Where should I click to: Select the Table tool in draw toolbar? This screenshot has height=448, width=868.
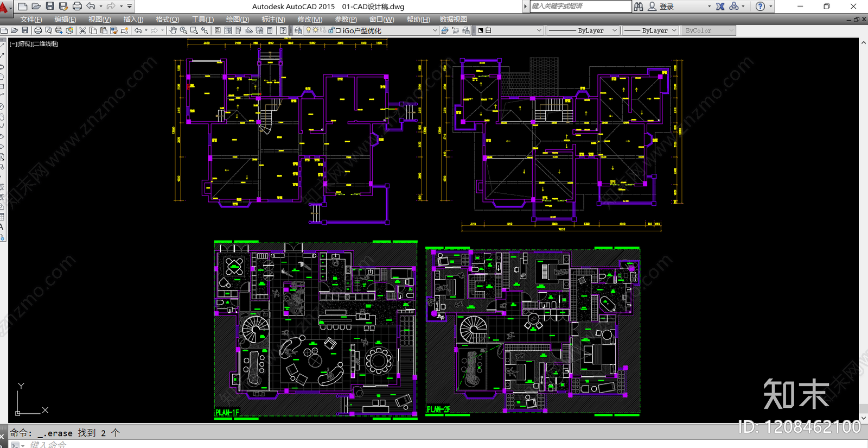tap(2, 217)
